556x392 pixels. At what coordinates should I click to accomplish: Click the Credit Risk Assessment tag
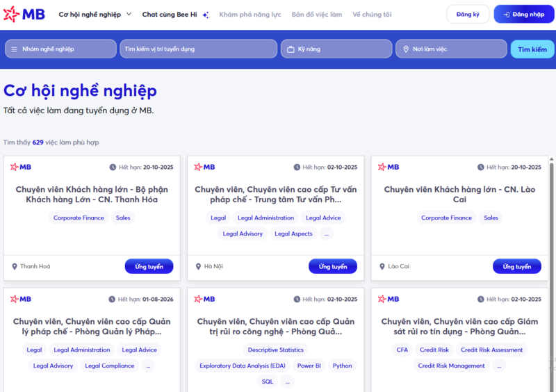(491, 350)
